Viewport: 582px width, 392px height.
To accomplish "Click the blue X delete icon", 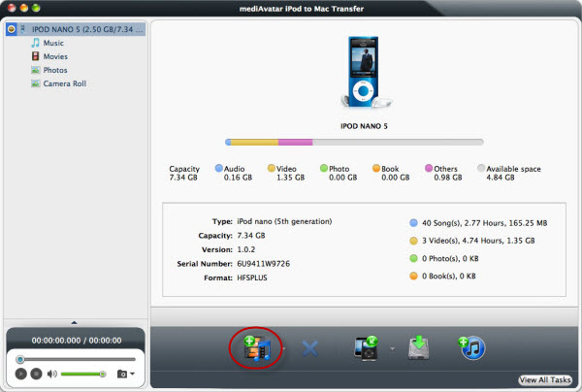I will [x=310, y=348].
